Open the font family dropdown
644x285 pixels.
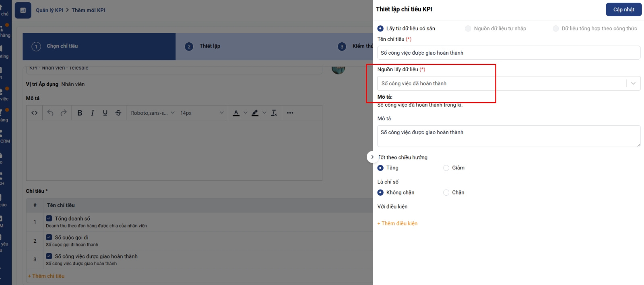pos(153,113)
